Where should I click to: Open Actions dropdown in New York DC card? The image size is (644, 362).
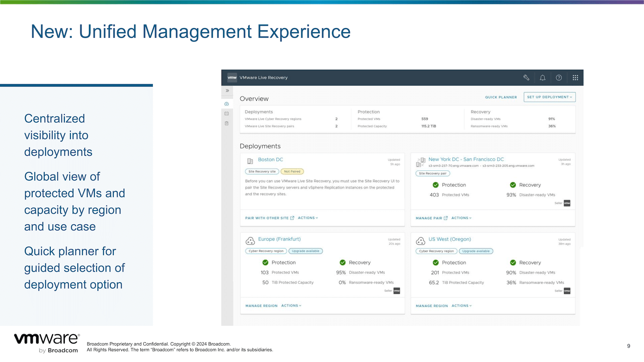tap(462, 218)
